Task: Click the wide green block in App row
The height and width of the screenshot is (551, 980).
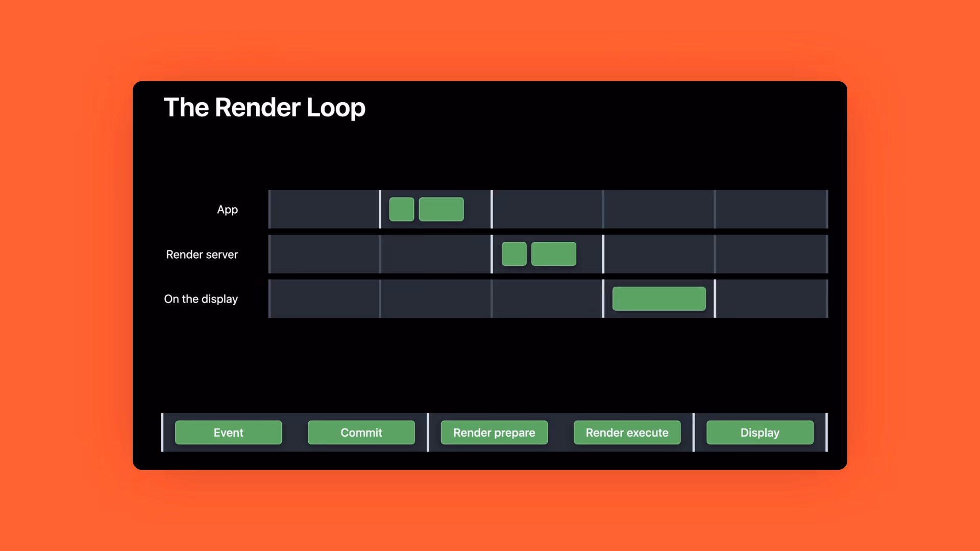Action: [441, 209]
